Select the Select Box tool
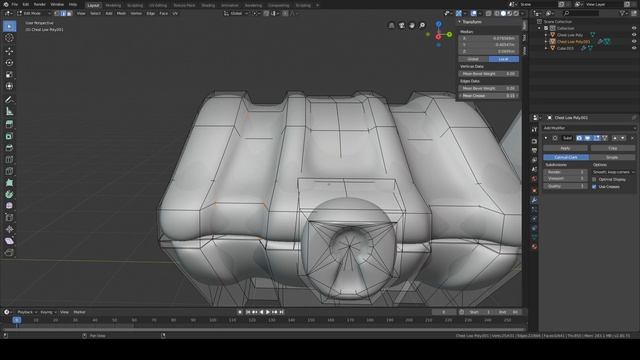 point(9,27)
